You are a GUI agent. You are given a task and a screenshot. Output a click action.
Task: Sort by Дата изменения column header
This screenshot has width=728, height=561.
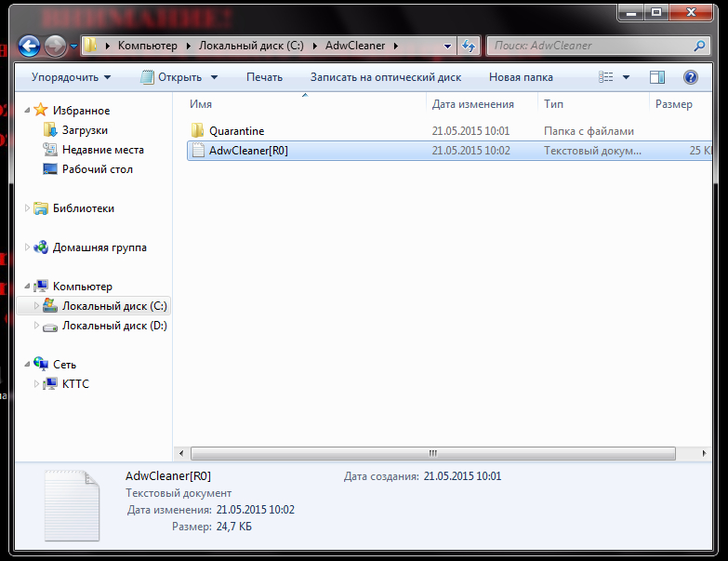(x=472, y=104)
